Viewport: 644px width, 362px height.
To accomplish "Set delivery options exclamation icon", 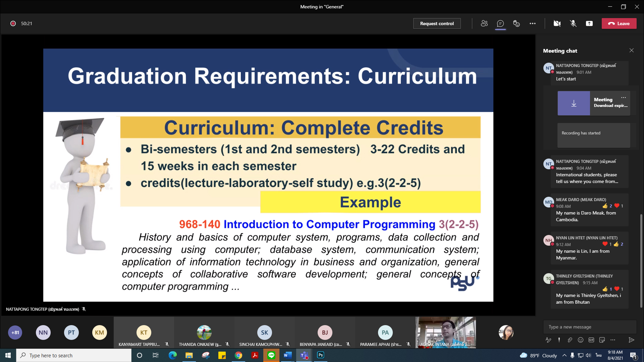I will (x=559, y=340).
